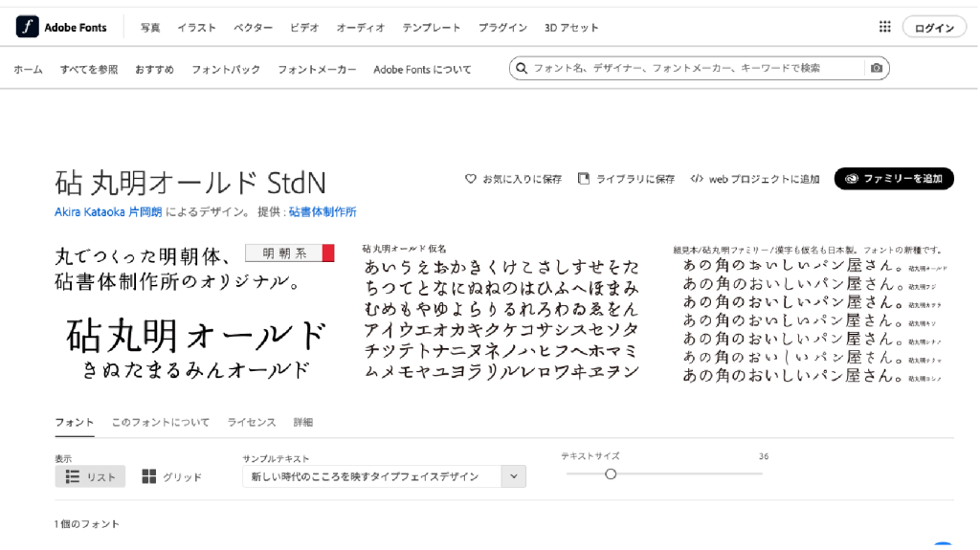Click お気に入りに保存 button
The image size is (980, 550).
pyautogui.click(x=513, y=179)
